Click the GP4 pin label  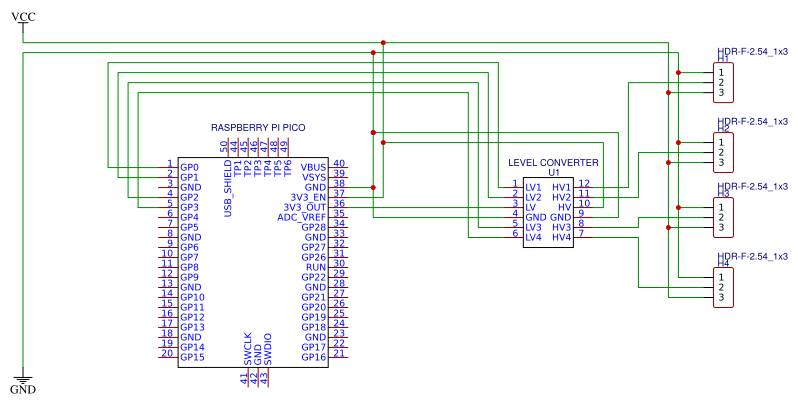[189, 217]
